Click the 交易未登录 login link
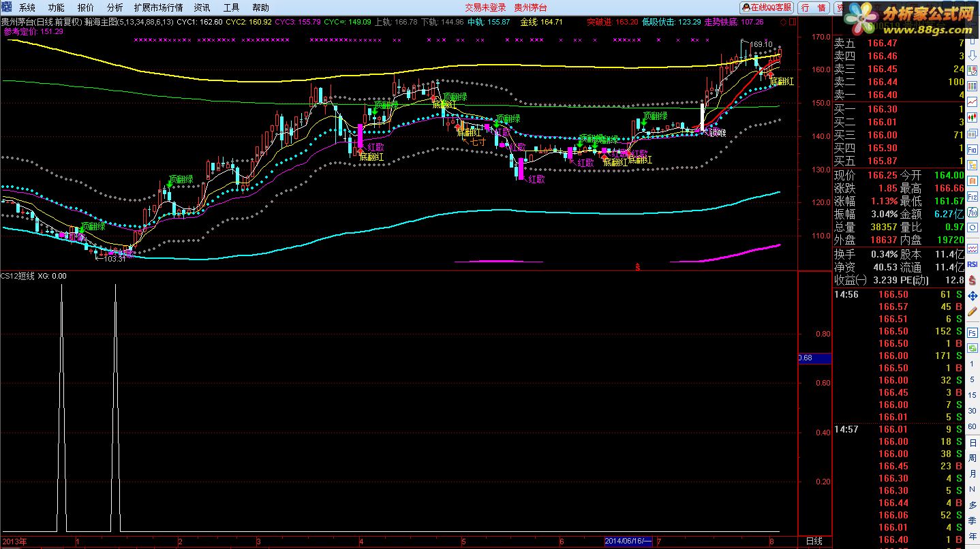 (485, 7)
